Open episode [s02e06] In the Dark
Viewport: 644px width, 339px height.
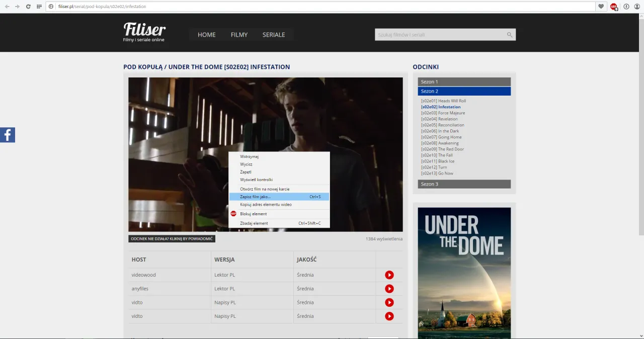coord(440,131)
